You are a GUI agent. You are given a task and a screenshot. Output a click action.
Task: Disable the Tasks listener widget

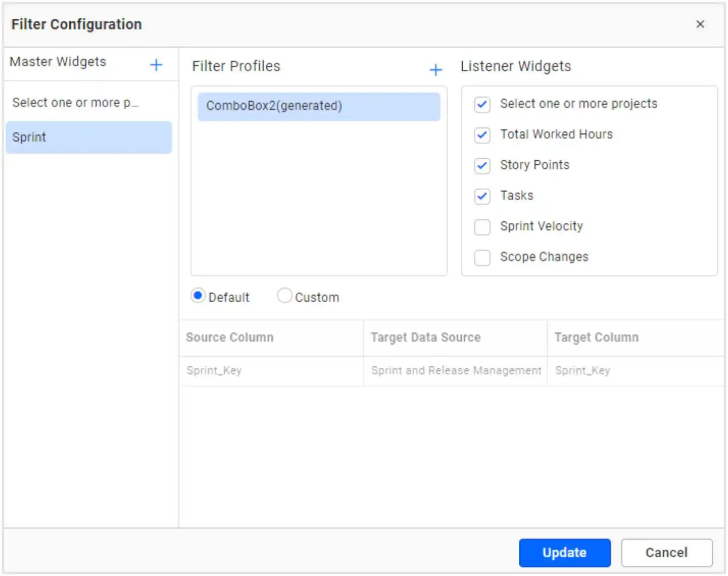click(482, 196)
